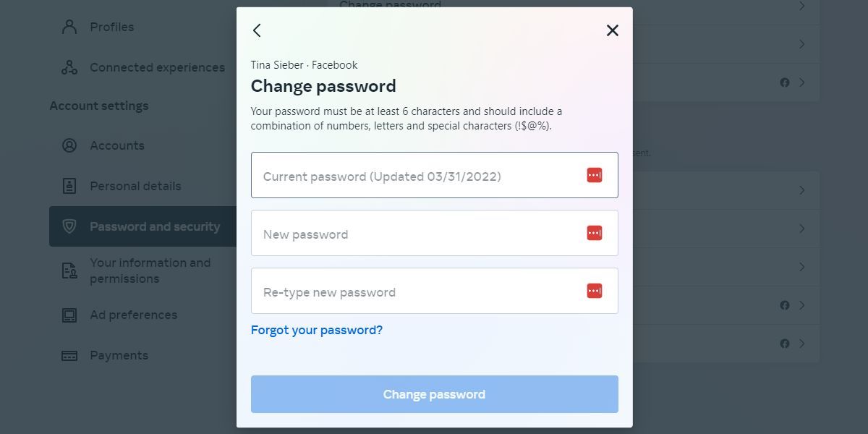
Task: Toggle visibility of the re-typed password
Action: tap(593, 290)
